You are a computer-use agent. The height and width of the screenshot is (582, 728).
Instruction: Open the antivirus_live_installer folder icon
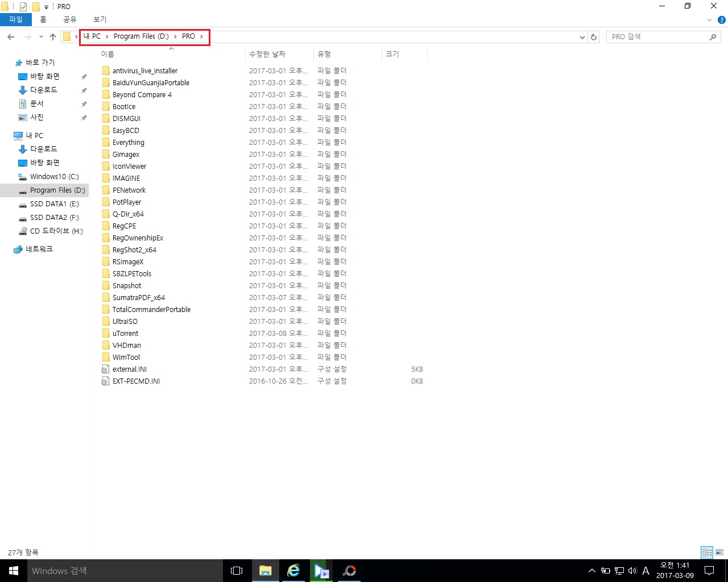pyautogui.click(x=105, y=71)
